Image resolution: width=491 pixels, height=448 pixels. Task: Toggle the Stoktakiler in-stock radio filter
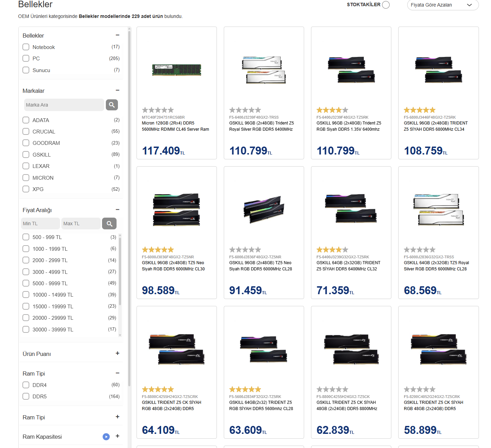(386, 5)
